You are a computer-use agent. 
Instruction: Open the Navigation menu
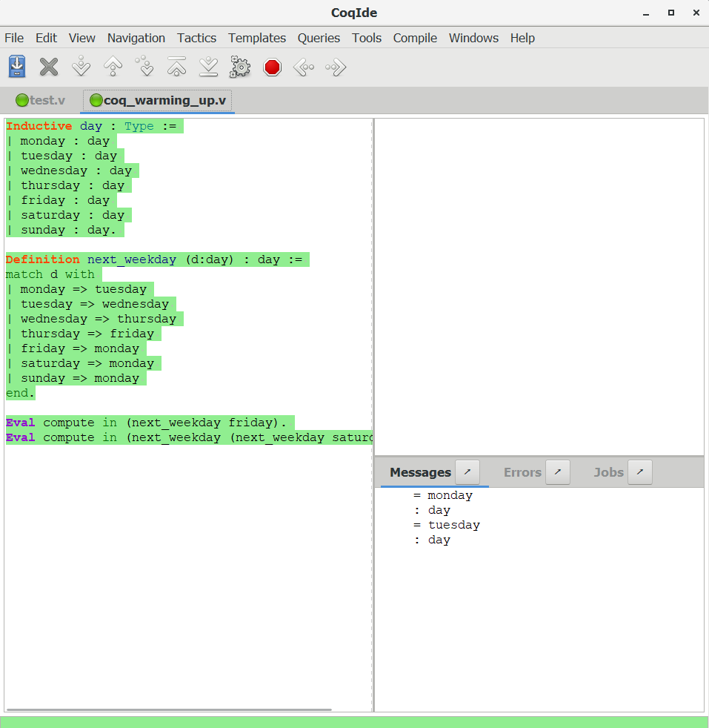click(136, 38)
